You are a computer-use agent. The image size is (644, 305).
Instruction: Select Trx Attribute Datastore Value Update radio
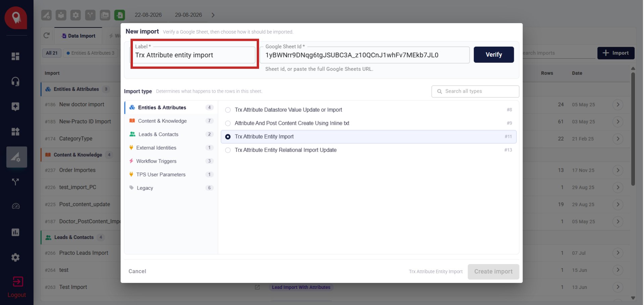pyautogui.click(x=228, y=110)
